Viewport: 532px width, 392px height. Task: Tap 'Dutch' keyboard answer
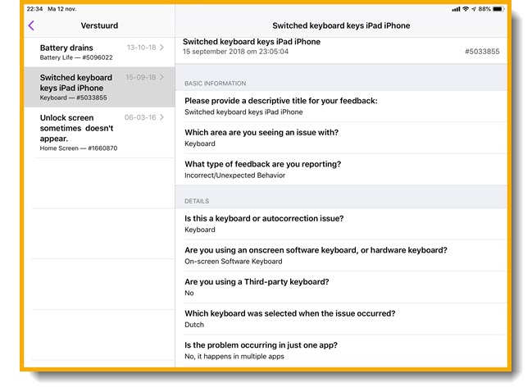click(194, 325)
